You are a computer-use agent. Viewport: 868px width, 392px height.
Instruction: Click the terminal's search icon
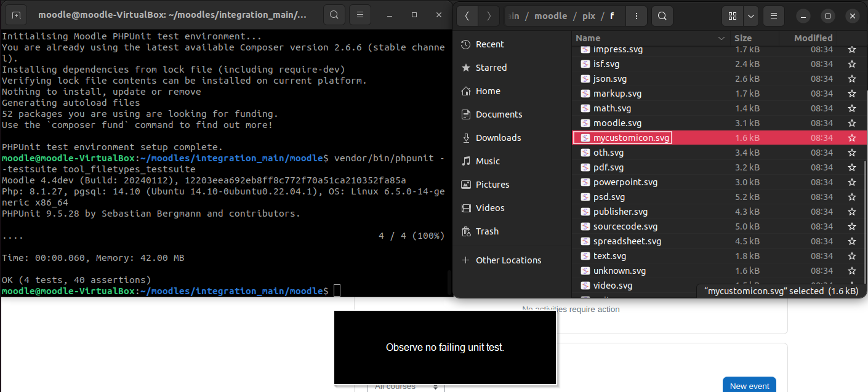[x=334, y=15]
